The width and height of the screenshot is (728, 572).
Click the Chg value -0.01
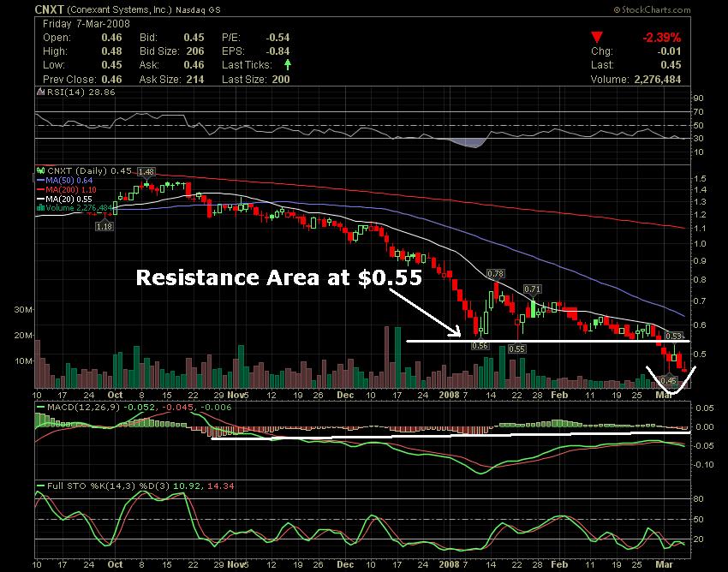669,51
